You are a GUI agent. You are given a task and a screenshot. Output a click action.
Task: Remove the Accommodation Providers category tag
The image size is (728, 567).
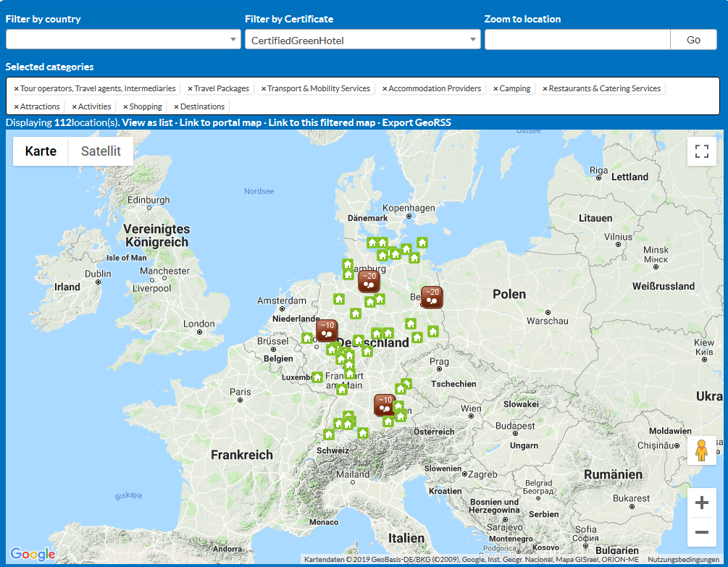[x=385, y=88]
